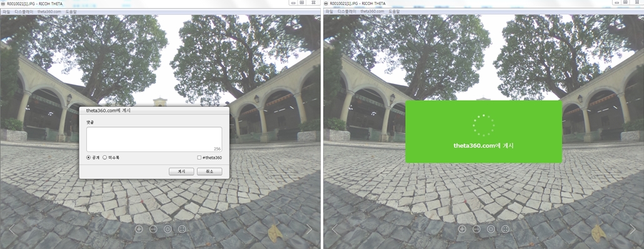Open the 도움말 menu in right window
Screen dimensions: 644x249
click(394, 11)
